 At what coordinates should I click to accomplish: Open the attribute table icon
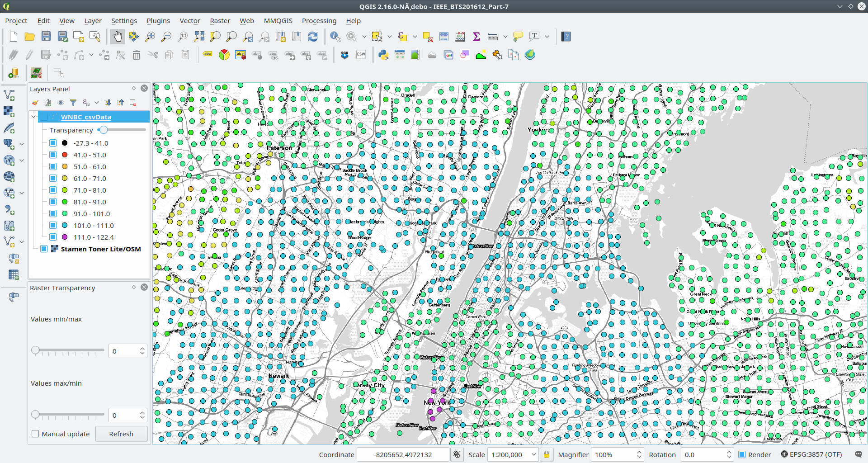pos(444,37)
